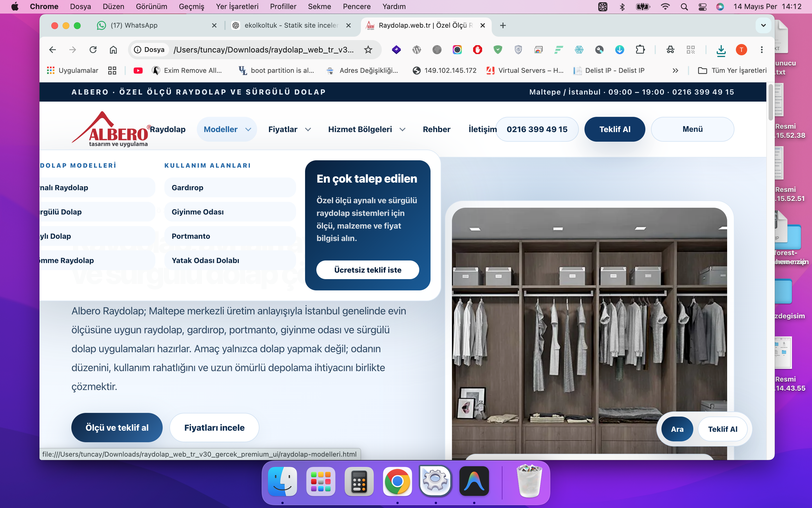
Task: Click the İletişim nav link
Action: [482, 129]
